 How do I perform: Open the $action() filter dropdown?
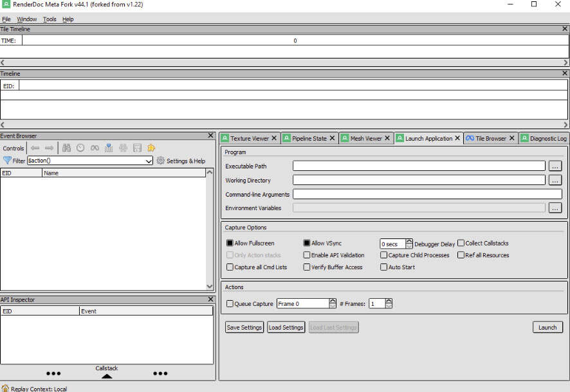pos(149,161)
